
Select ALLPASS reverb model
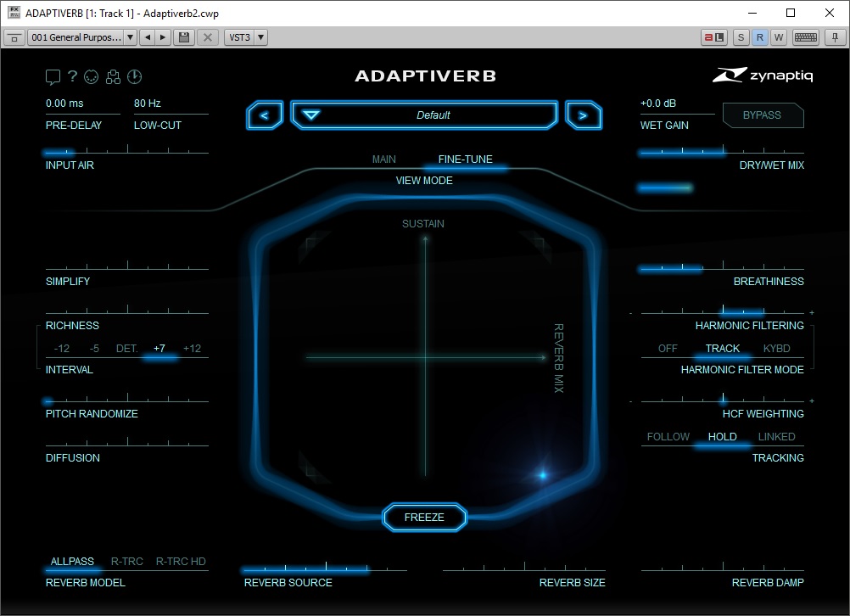coord(72,562)
